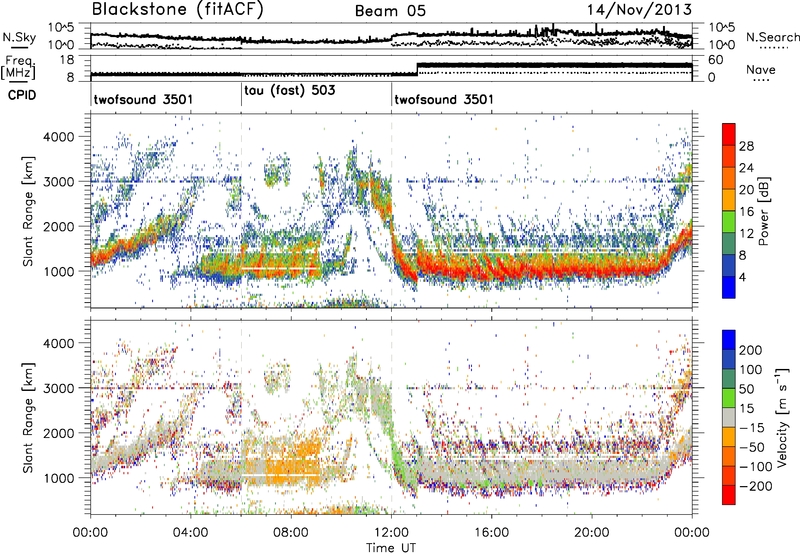Select the "4000" range tick on the power panel
This screenshot has width=800, height=554.
tap(58, 137)
